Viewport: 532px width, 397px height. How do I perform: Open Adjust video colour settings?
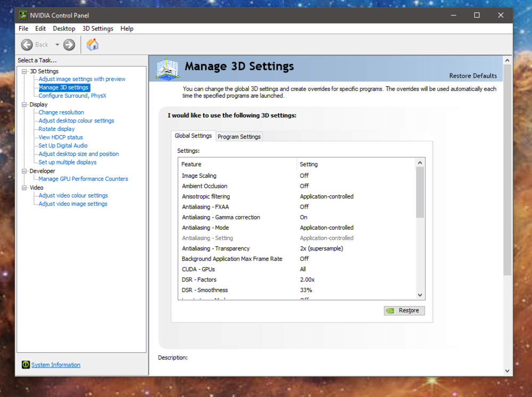point(73,195)
